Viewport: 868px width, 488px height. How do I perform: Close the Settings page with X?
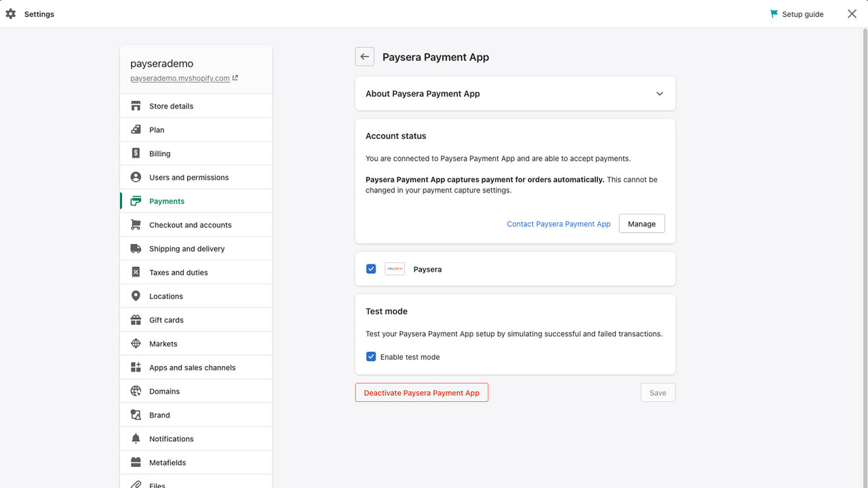[x=852, y=14]
